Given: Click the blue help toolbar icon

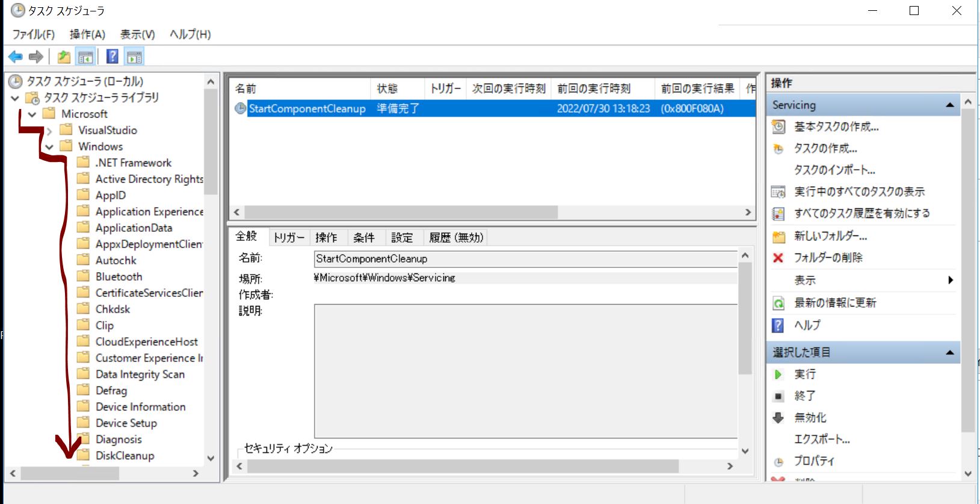Looking at the screenshot, I should pos(112,57).
